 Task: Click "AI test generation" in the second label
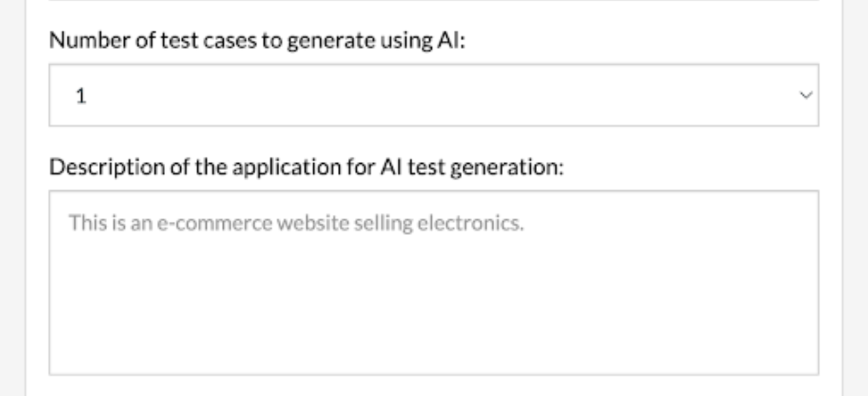coord(471,167)
